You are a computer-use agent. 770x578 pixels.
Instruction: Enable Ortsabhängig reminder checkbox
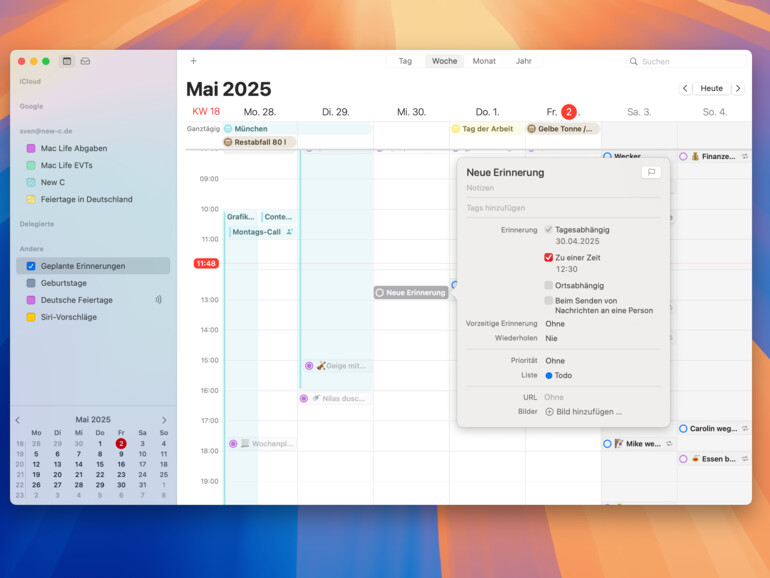point(549,285)
